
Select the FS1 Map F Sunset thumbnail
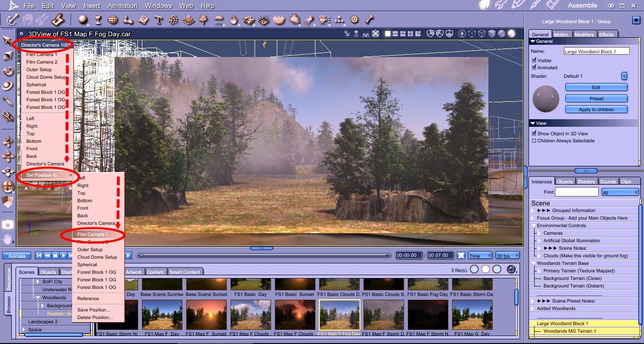pyautogui.click(x=206, y=315)
